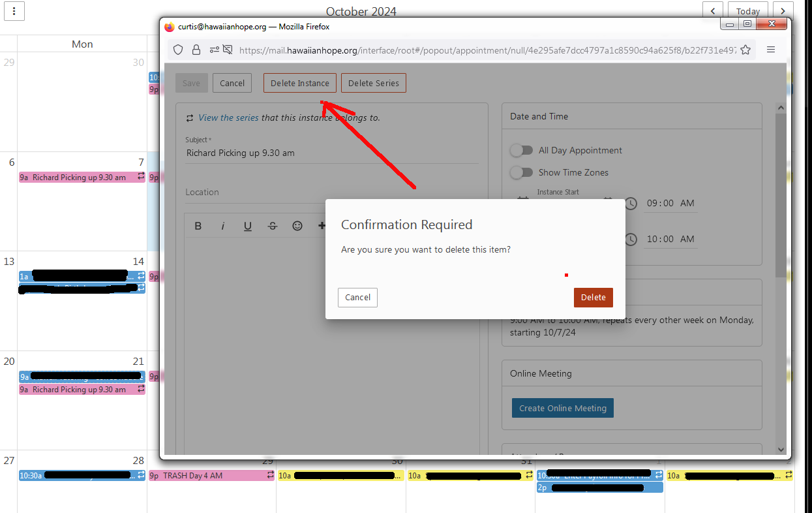Apply italic formatting in the editor
The width and height of the screenshot is (812, 513).
click(x=223, y=226)
